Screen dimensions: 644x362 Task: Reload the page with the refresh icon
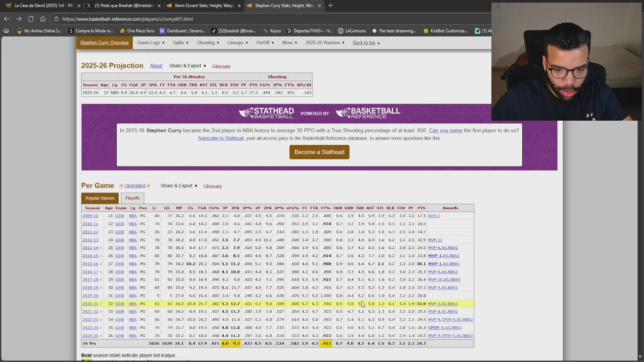click(31, 19)
